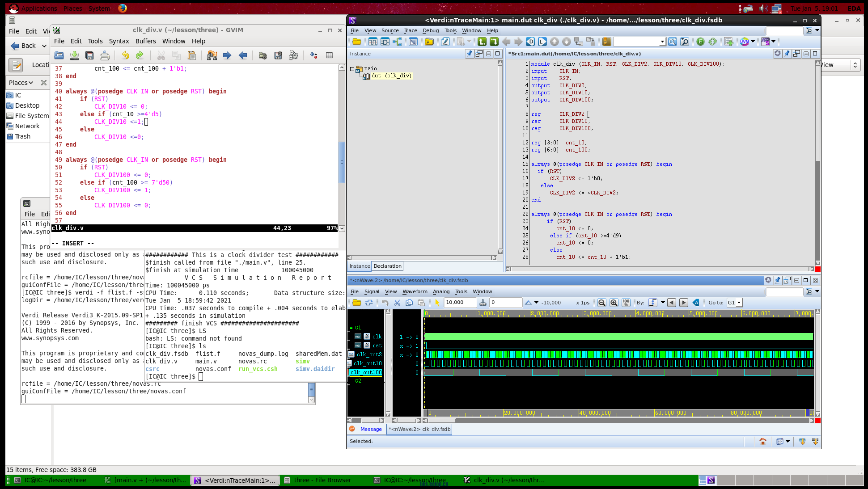
Task: Click the Trace Load 'L' icon in Verdi
Action: pos(542,42)
